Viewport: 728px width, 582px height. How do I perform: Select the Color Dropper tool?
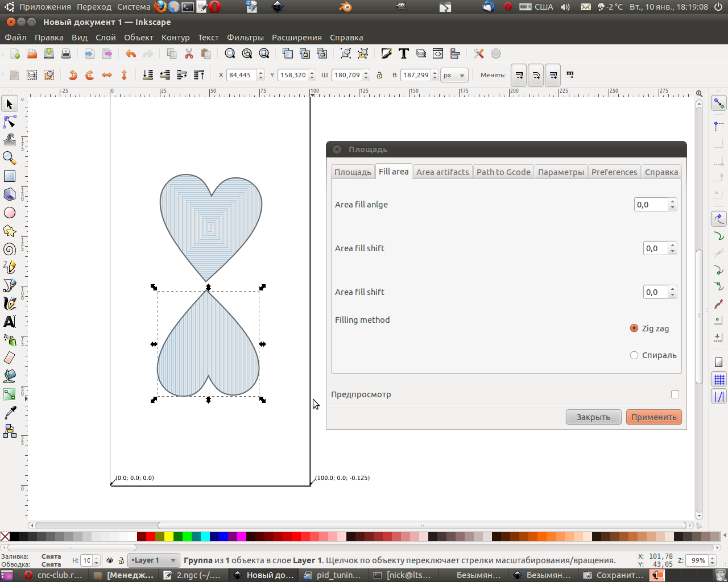tap(10, 413)
